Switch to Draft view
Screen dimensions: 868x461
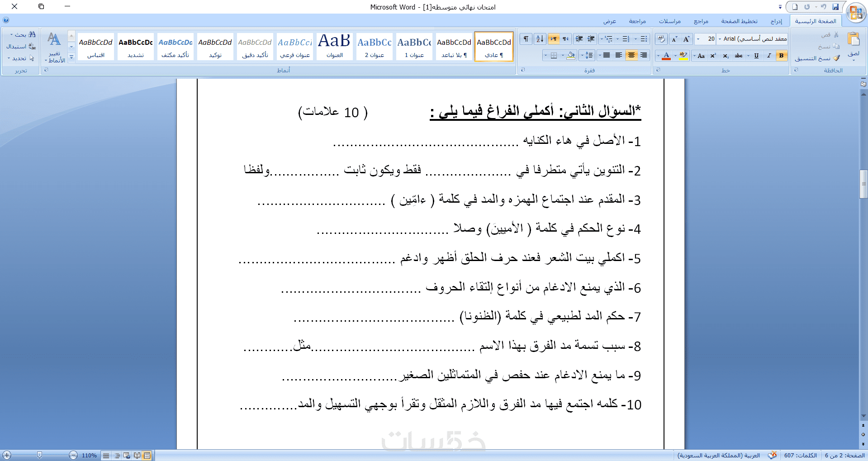coord(106,456)
